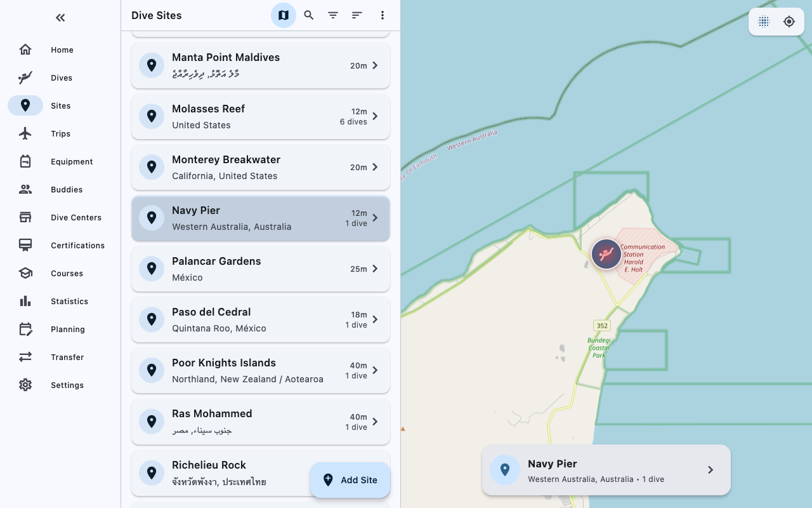
Task: Click the Palancar Gardens pin icon
Action: 152,269
